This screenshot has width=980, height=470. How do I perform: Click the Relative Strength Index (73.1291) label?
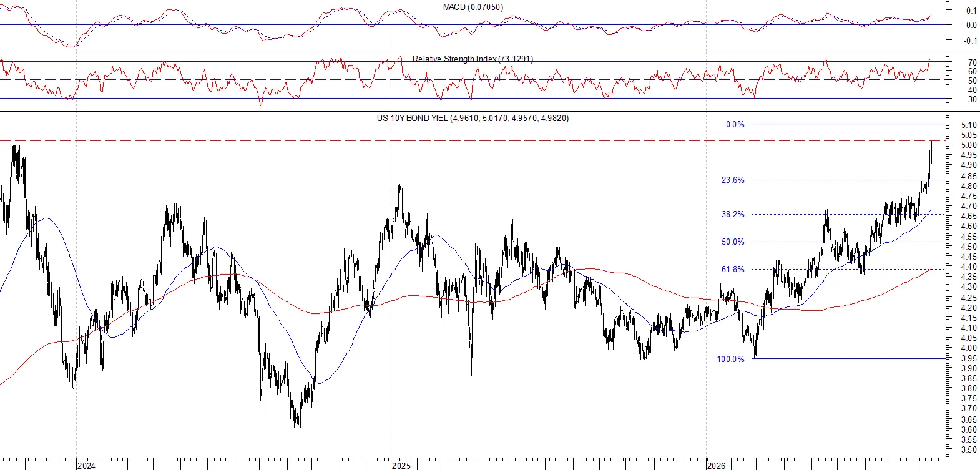473,59
